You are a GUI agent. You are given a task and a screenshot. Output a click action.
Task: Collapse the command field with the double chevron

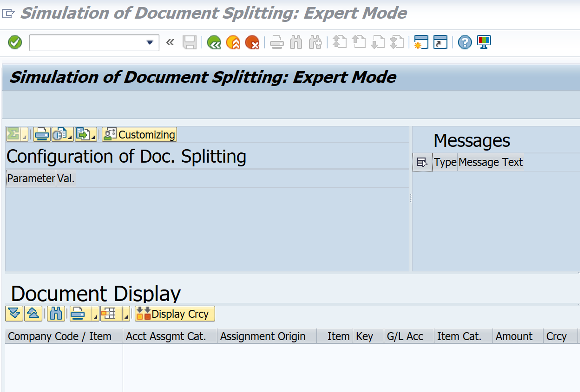click(170, 42)
